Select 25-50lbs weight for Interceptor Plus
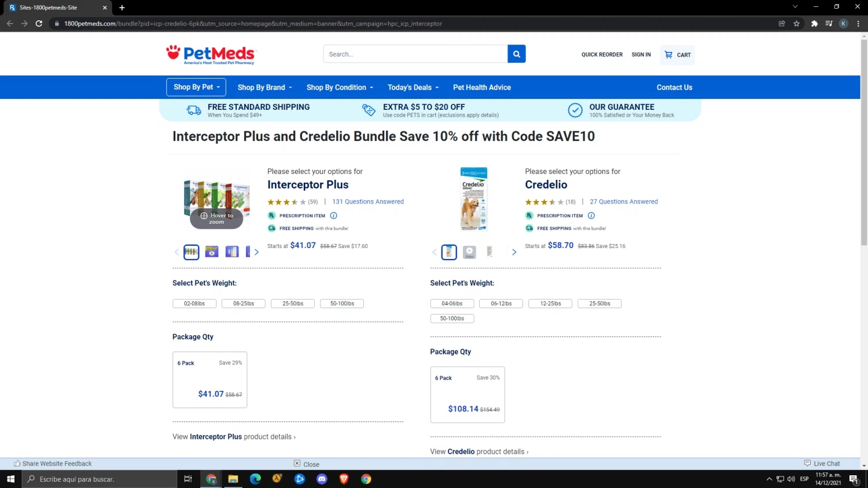The width and height of the screenshot is (868, 488). (x=293, y=304)
